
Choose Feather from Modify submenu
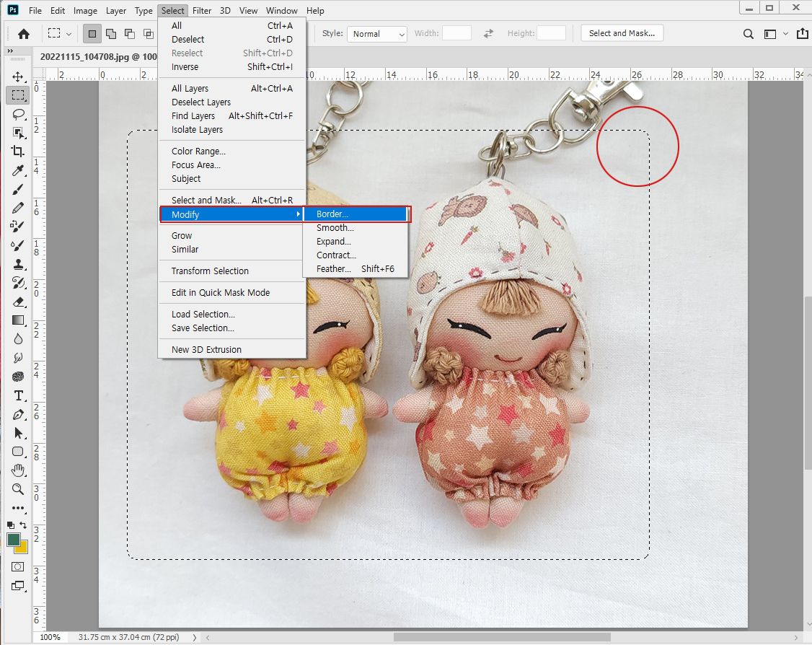[356, 269]
